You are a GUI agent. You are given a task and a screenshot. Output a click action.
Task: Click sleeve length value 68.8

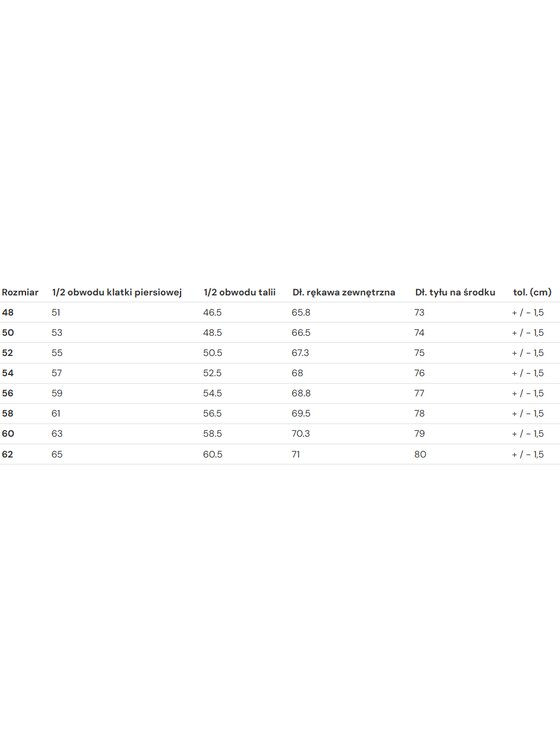(x=301, y=393)
